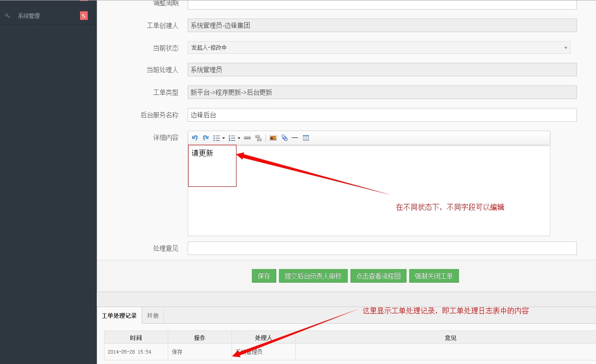Screen dimensions: 596x364
Task: Select the numbered list icon
Action: 232,138
